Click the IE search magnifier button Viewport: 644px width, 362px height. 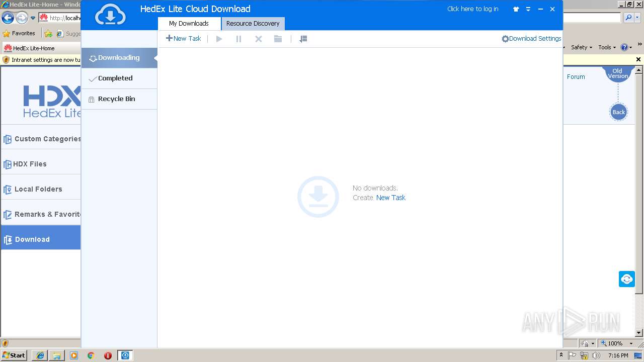coord(628,18)
